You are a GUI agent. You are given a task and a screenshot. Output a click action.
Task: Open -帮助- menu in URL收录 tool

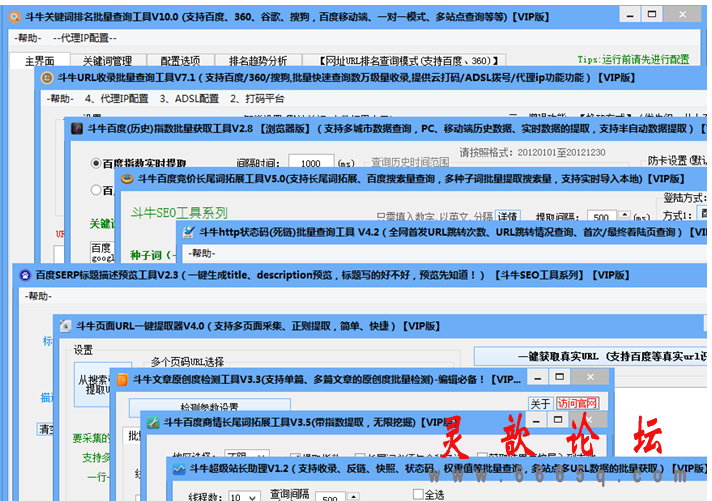point(59,99)
